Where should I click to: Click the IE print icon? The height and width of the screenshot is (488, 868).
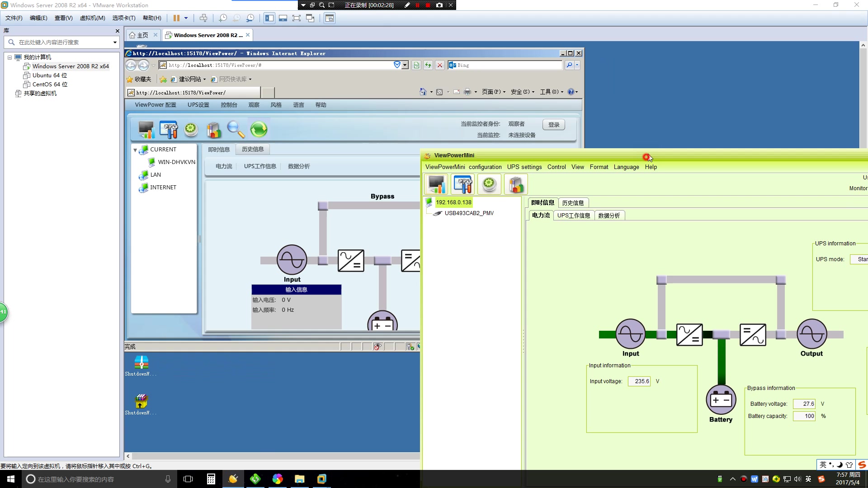467,92
